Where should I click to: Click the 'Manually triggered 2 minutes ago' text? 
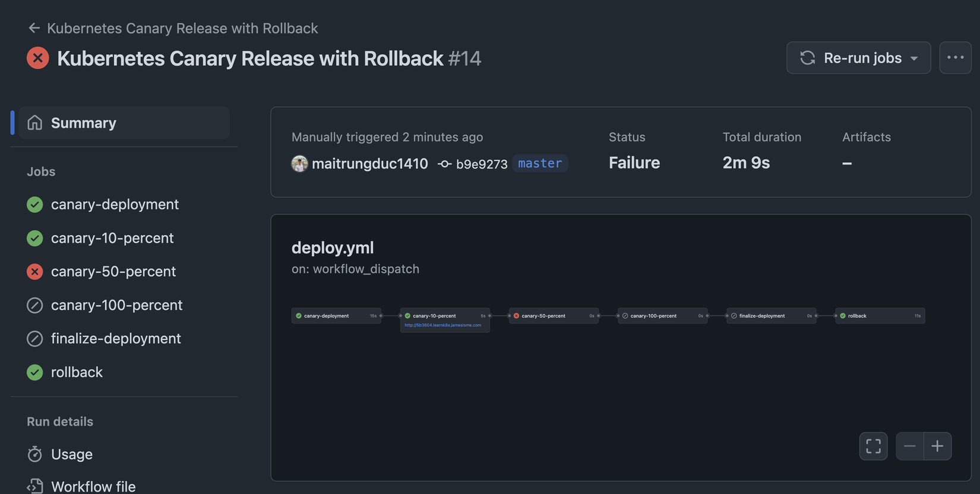(x=387, y=137)
